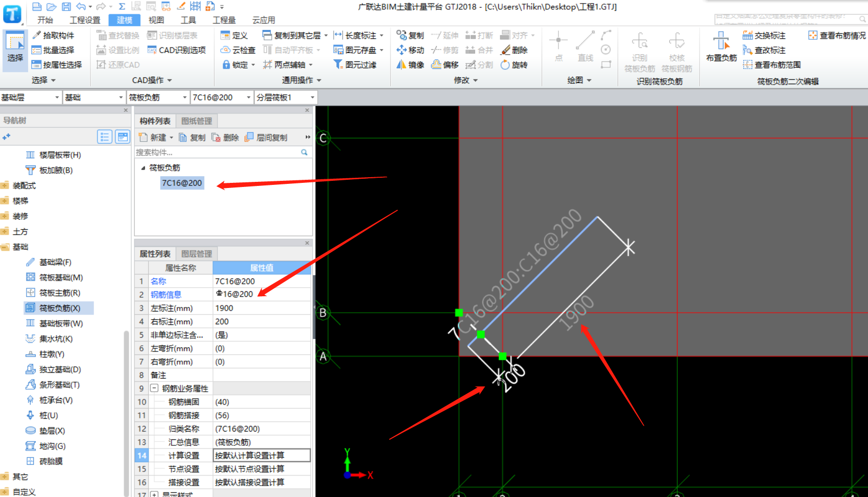Click the 批量选择 batch select tool
Image resolution: width=868 pixels, height=497 pixels.
point(53,50)
